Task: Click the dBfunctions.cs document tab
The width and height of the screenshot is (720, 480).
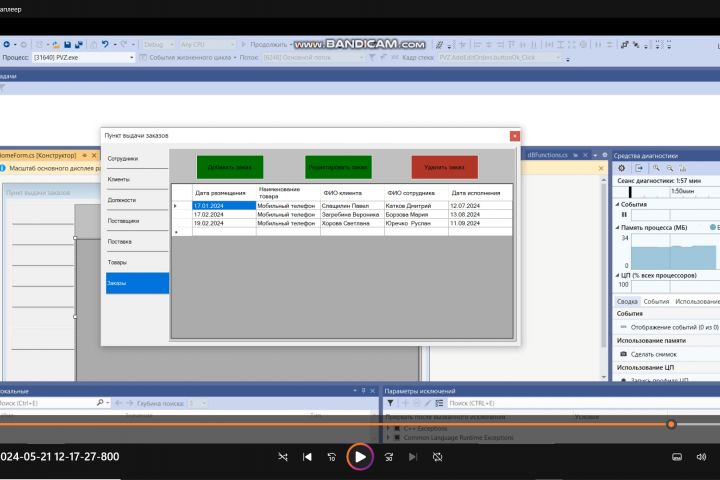Action: point(547,155)
